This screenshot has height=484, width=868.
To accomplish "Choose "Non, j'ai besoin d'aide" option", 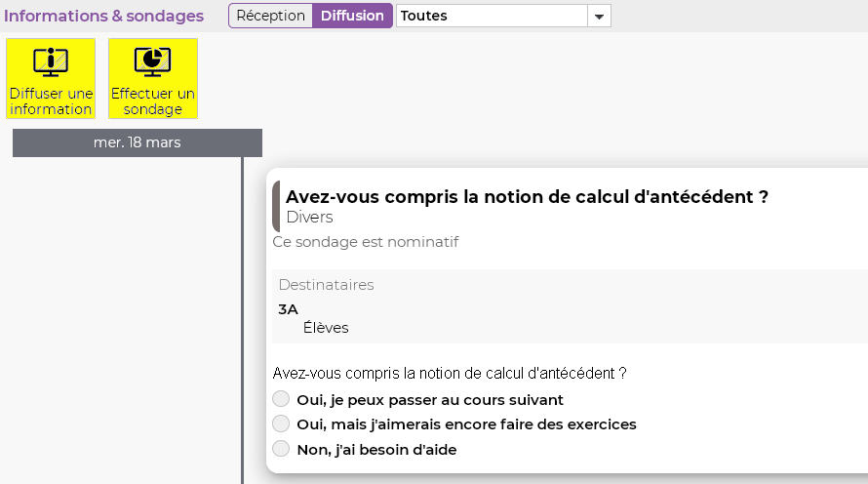I will click(281, 449).
